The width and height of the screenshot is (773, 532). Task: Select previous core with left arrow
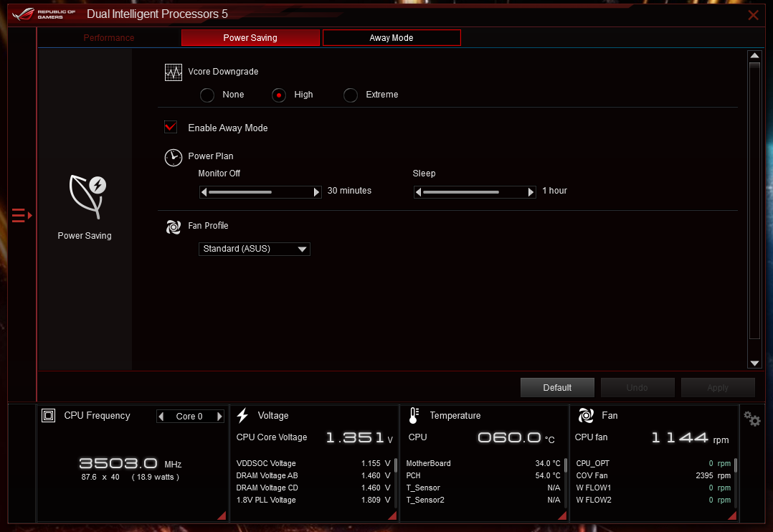point(161,417)
